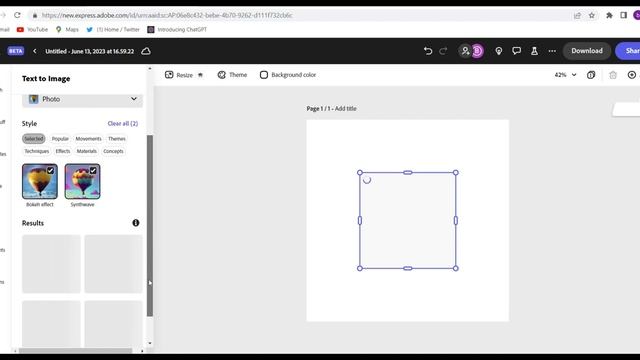Toggle the browser side panel icon
This screenshot has height=360, width=640.
point(623,16)
